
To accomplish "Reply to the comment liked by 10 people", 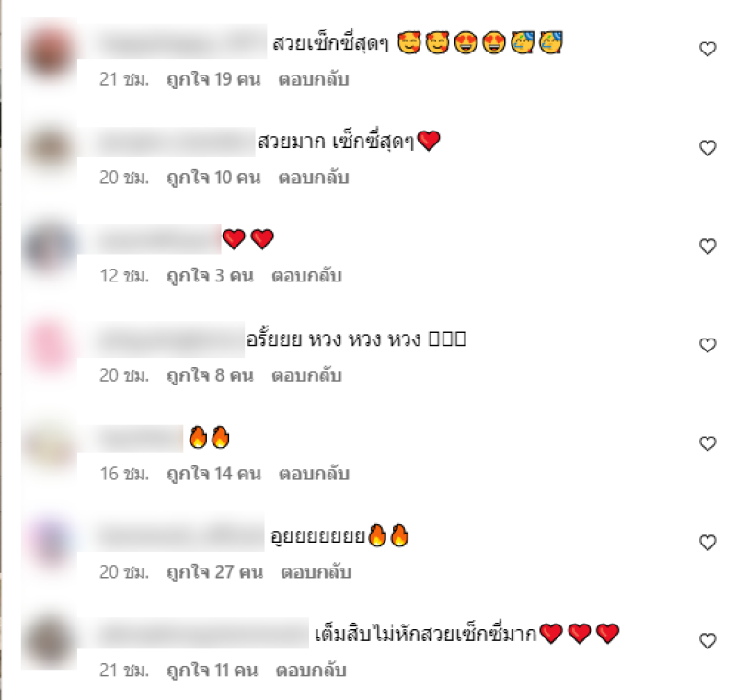I will [x=314, y=178].
